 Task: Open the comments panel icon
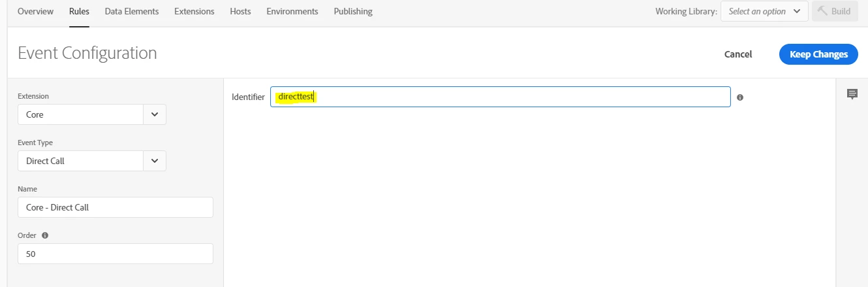tap(852, 95)
